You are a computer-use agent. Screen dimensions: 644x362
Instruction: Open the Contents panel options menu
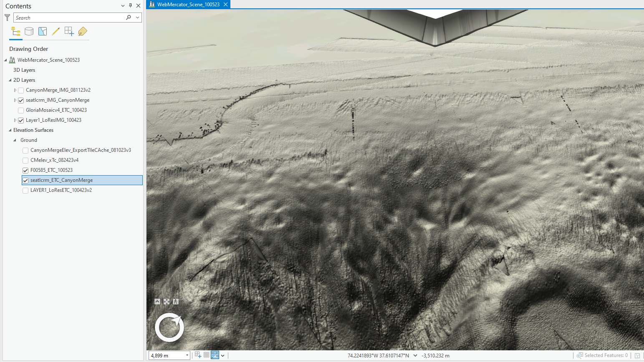(122, 5)
